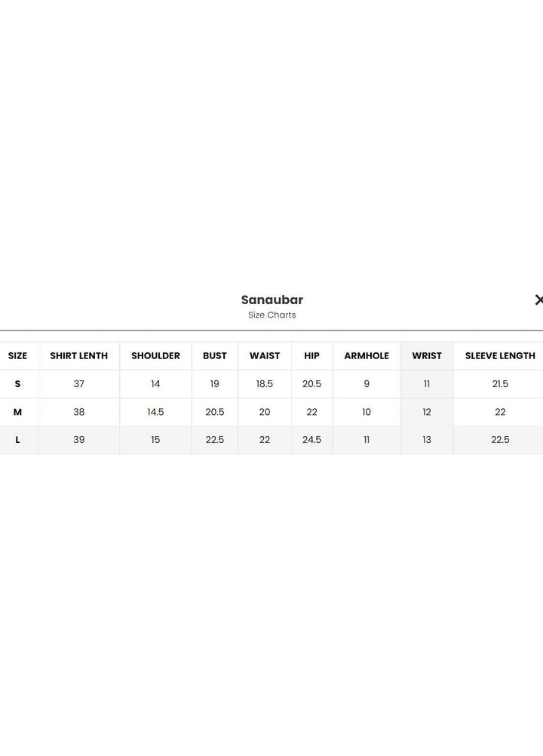Click the Size Charts subtitle text
Screen dimensions: 543x756
point(272,315)
